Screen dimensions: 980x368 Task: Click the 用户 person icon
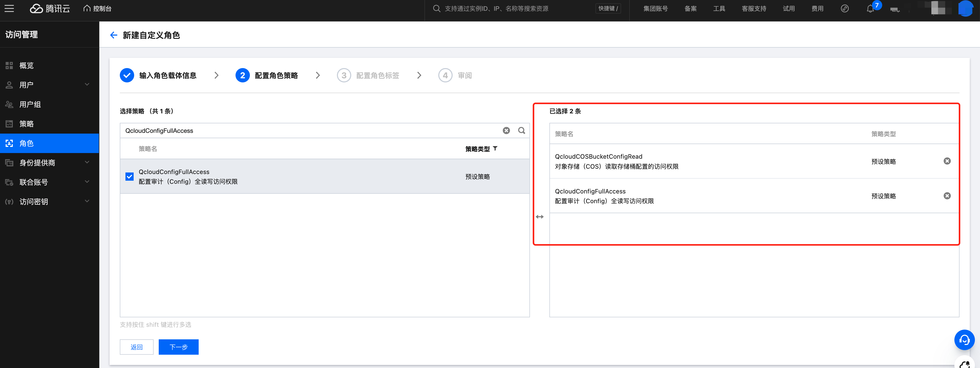point(9,85)
